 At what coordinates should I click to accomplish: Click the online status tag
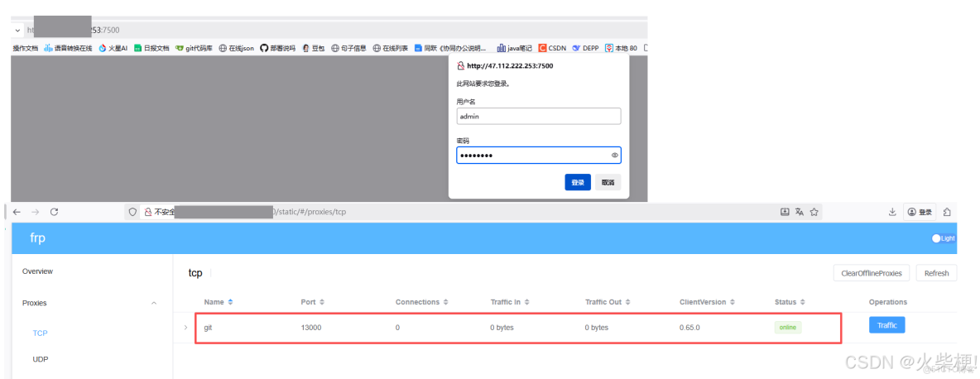coord(788,327)
